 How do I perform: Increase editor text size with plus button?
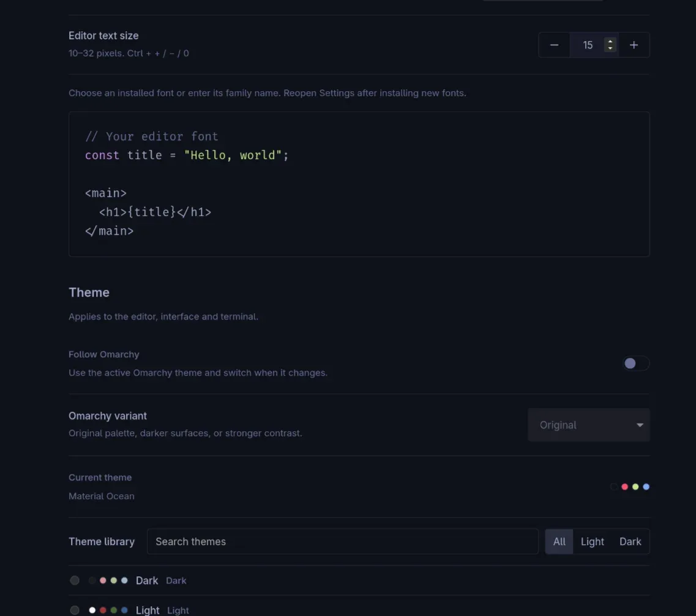tap(634, 45)
